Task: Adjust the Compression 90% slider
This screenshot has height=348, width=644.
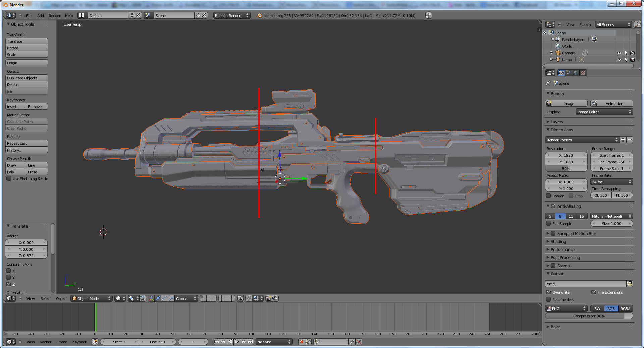Action: click(x=589, y=316)
